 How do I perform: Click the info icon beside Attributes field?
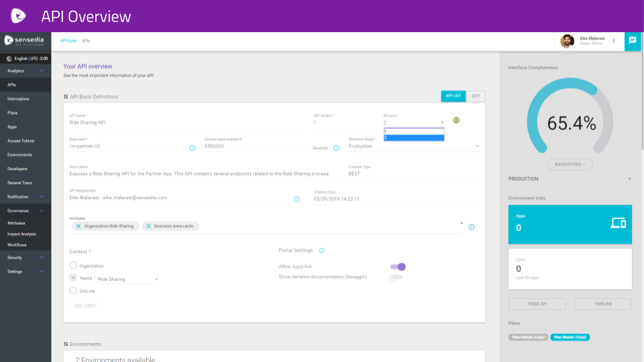(x=472, y=227)
